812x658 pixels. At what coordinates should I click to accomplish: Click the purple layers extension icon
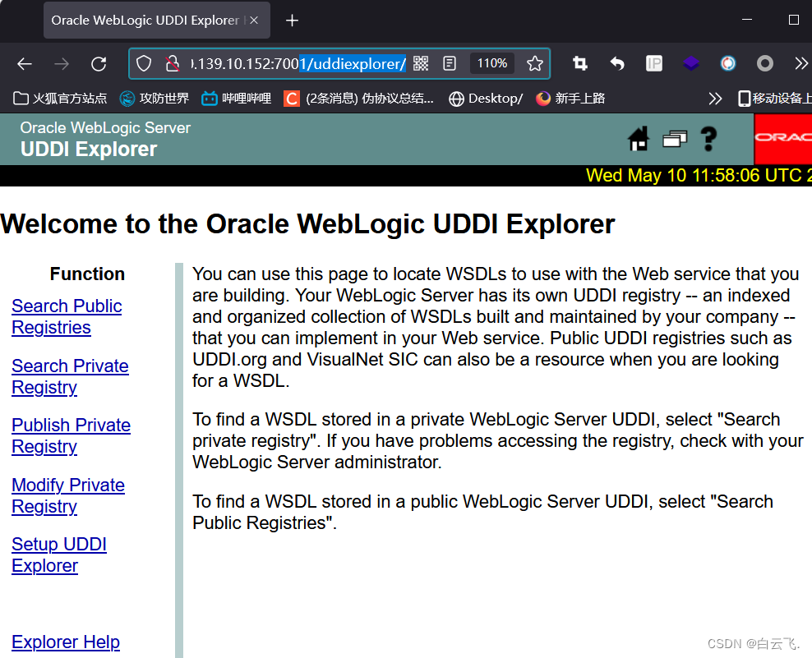pos(690,63)
